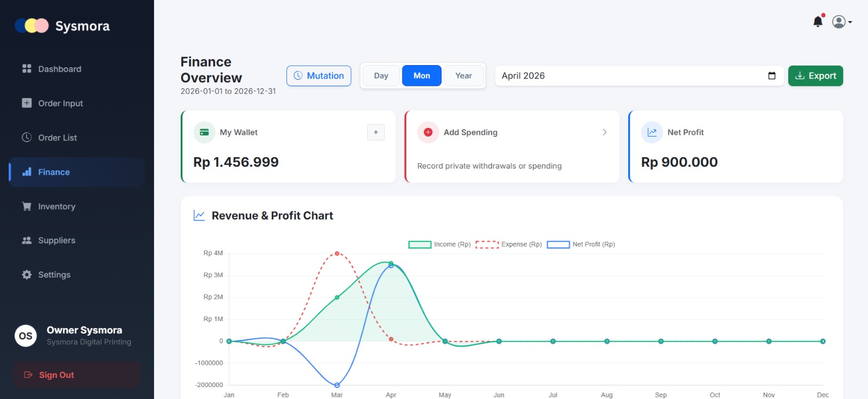Navigate to Suppliers page
Viewport: 868px width, 399px height.
pyautogui.click(x=76, y=240)
